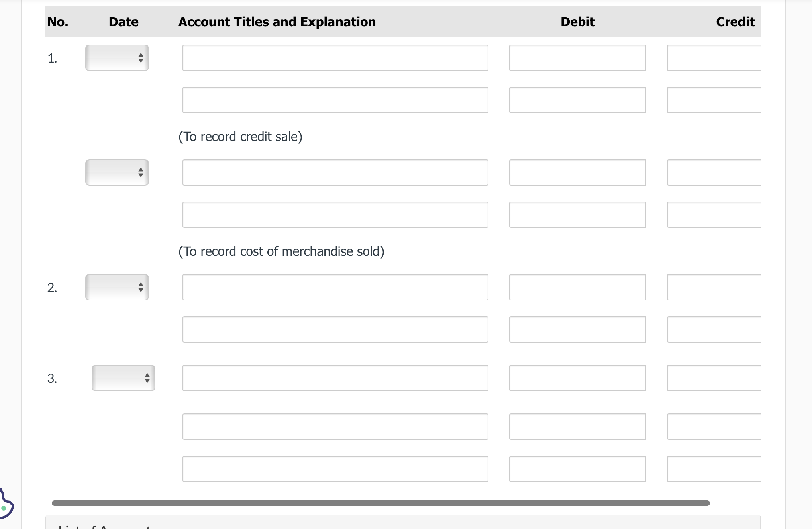
Task: Click the first account title field of entry 1
Action: pos(335,58)
